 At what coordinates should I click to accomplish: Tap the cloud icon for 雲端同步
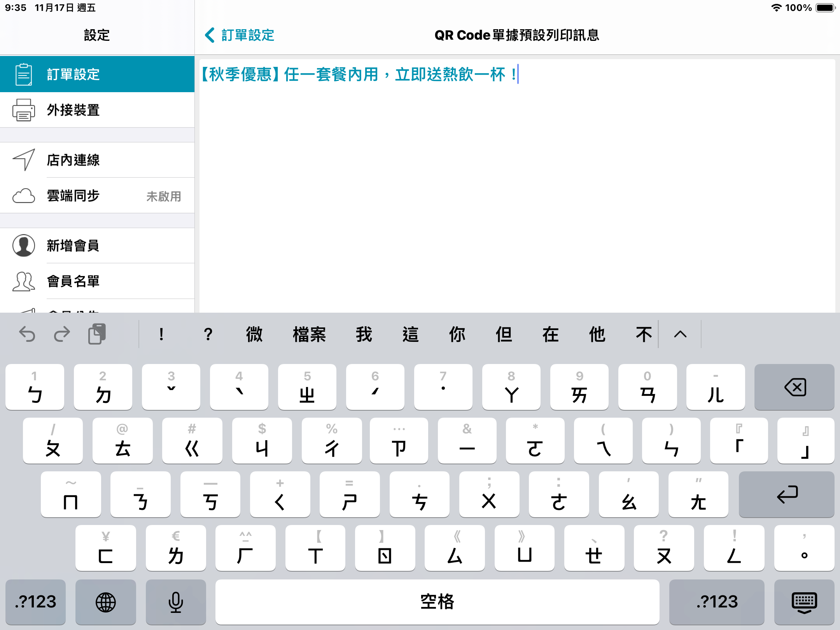coord(23,196)
